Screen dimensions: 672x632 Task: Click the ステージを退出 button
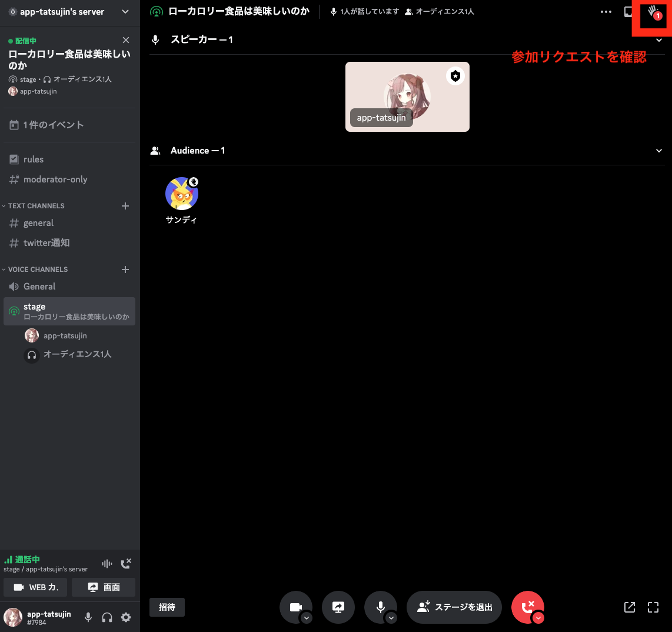[454, 607]
